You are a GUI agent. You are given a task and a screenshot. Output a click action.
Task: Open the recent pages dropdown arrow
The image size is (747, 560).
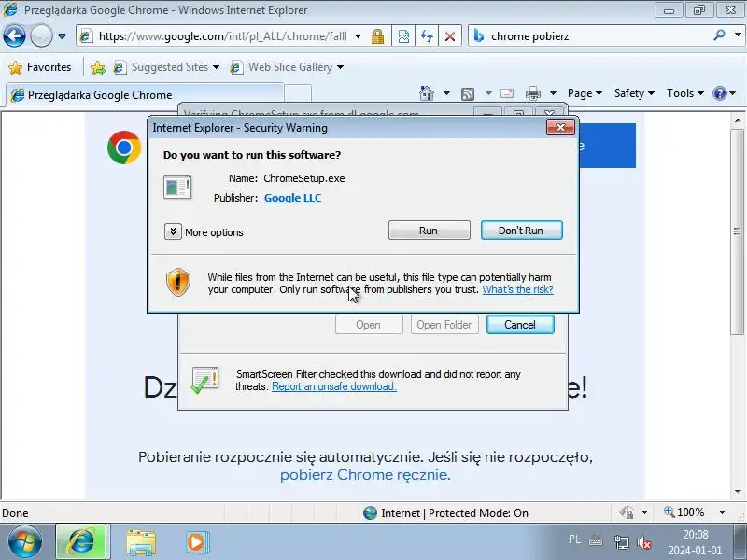62,36
